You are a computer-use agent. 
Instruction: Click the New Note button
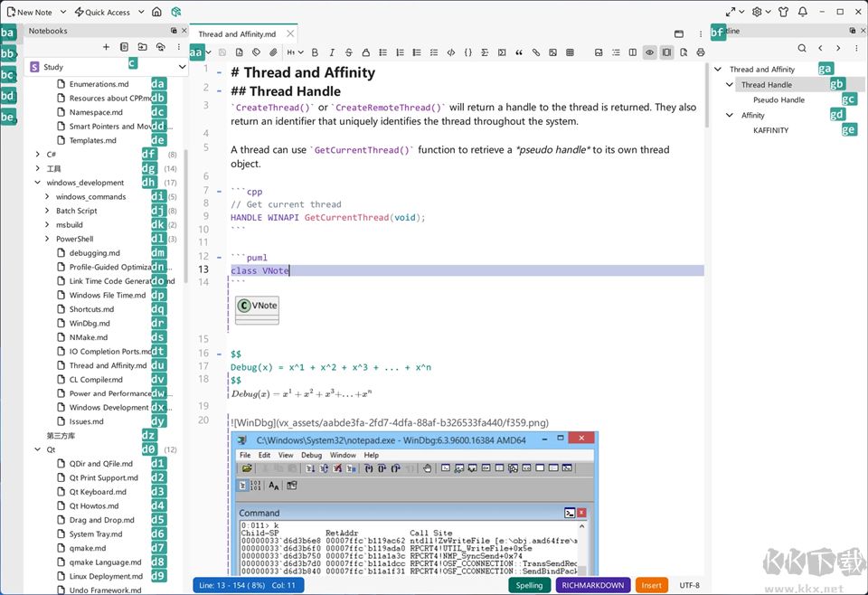pyautogui.click(x=30, y=12)
